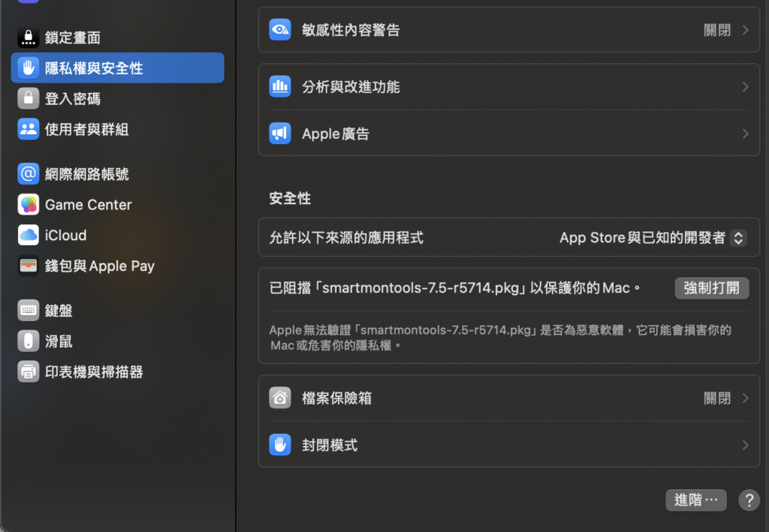Image resolution: width=769 pixels, height=532 pixels.
Task: Click the question mark help button
Action: coord(749,500)
